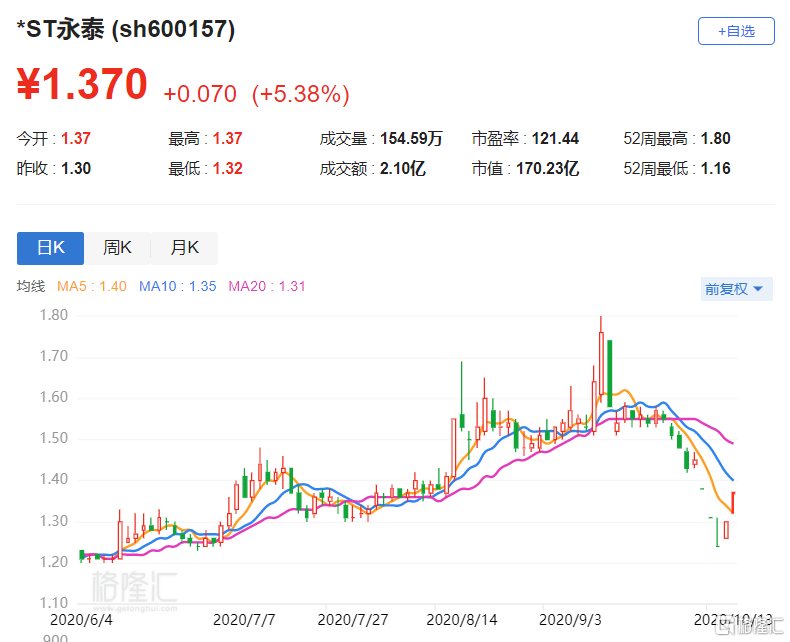Click the 1.80 price axis label
The image size is (790, 642).
[x=53, y=315]
